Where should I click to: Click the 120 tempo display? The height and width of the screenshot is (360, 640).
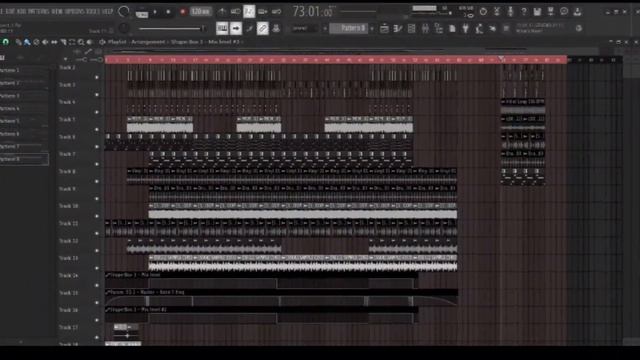pyautogui.click(x=200, y=12)
